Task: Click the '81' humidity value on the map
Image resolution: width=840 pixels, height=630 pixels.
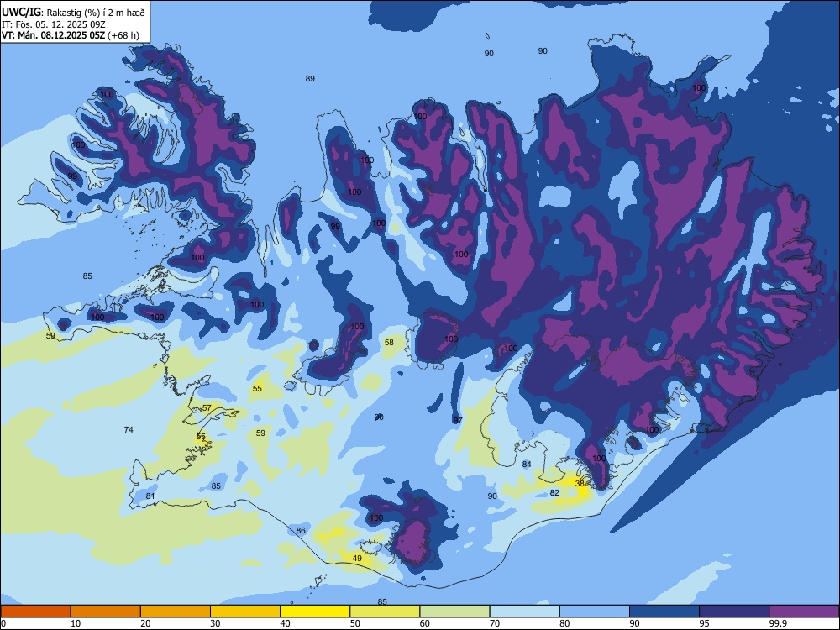Action: (150, 496)
